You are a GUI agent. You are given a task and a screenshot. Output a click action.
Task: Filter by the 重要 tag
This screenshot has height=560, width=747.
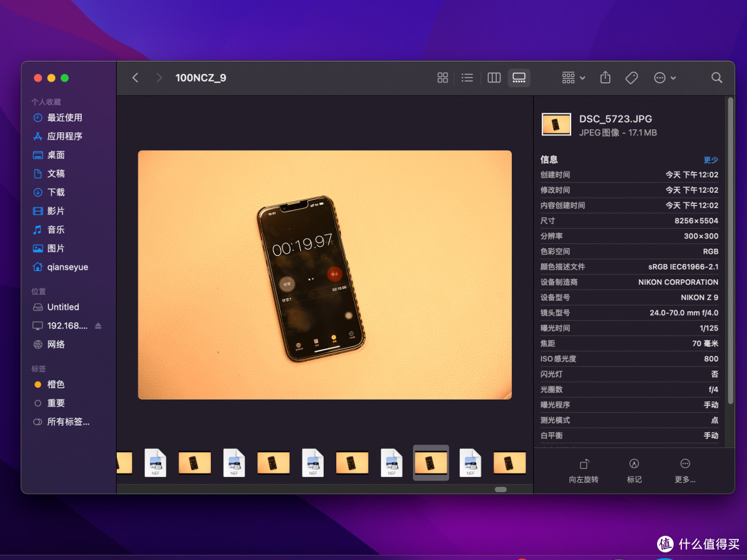[x=56, y=403]
